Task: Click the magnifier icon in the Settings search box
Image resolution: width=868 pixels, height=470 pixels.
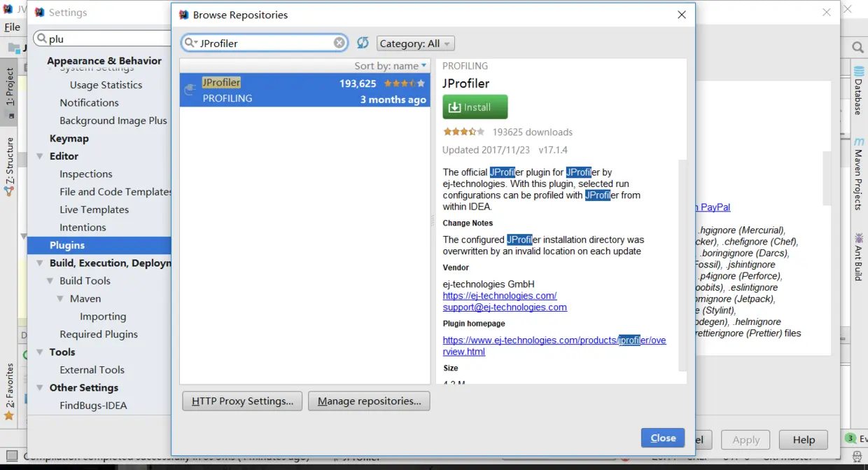Action: (42, 39)
